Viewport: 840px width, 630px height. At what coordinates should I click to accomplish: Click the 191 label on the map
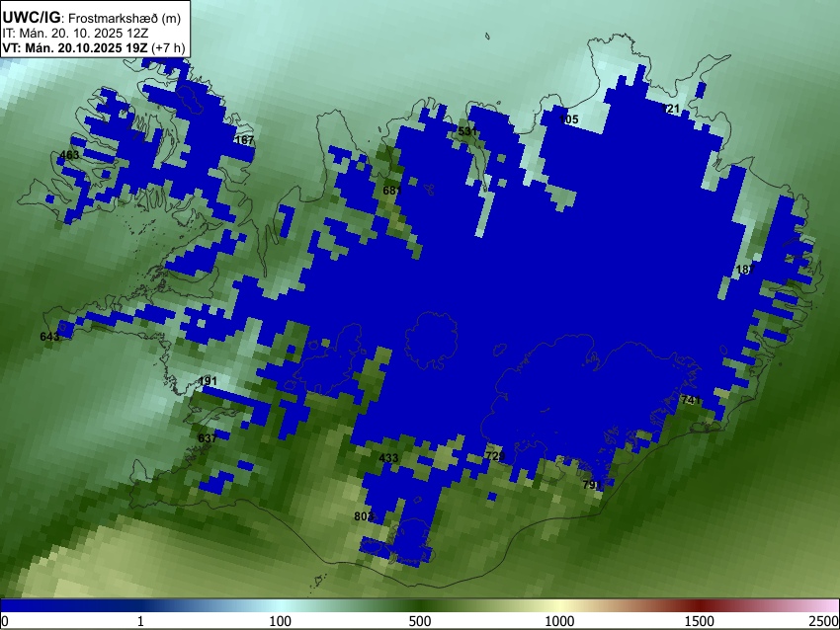(208, 381)
